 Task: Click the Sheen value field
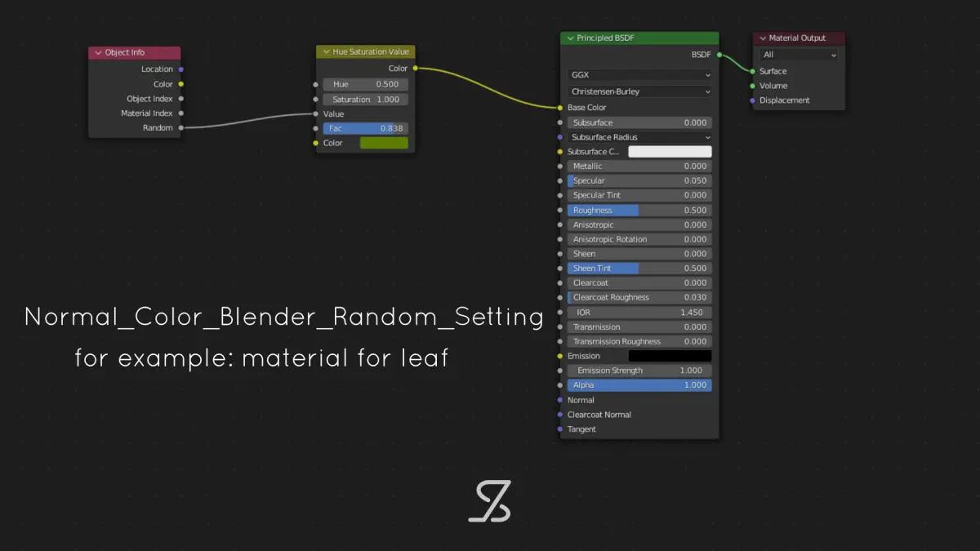coord(639,254)
